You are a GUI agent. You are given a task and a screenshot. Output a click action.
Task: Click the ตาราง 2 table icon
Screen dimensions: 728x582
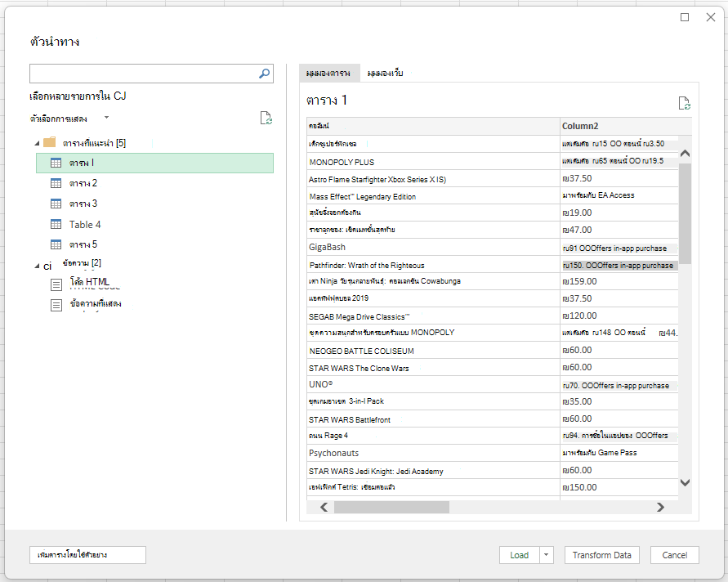click(x=56, y=183)
